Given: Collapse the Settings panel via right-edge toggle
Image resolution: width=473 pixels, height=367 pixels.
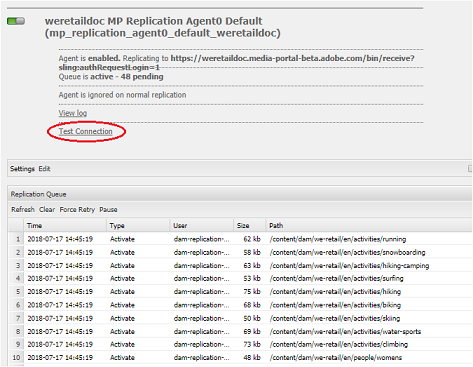Looking at the screenshot, I should pyautogui.click(x=470, y=169).
